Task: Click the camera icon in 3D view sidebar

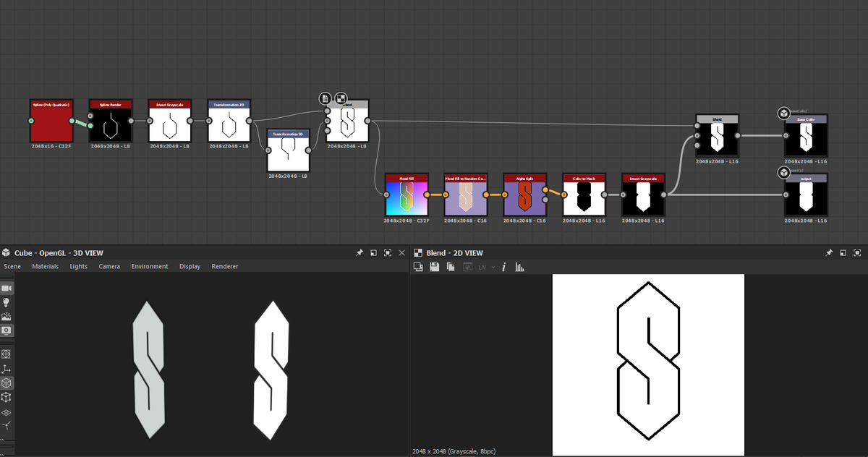Action: point(7,289)
